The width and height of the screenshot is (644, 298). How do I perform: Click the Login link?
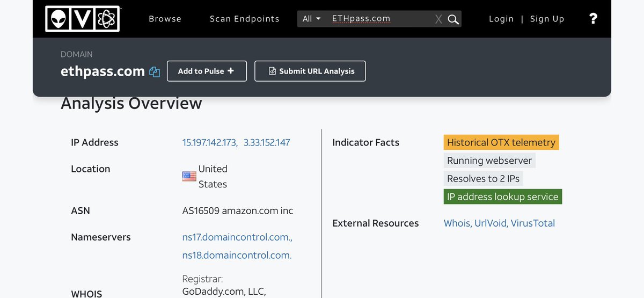[501, 19]
